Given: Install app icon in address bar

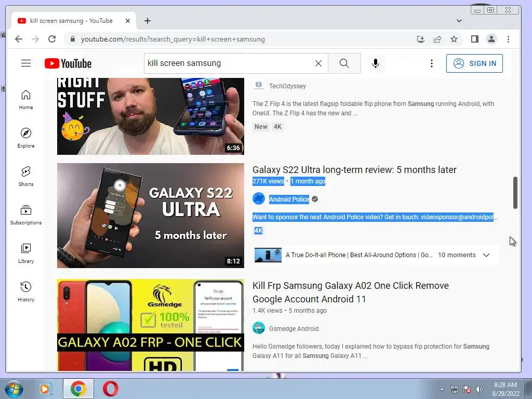Looking at the screenshot, I should click(421, 39).
